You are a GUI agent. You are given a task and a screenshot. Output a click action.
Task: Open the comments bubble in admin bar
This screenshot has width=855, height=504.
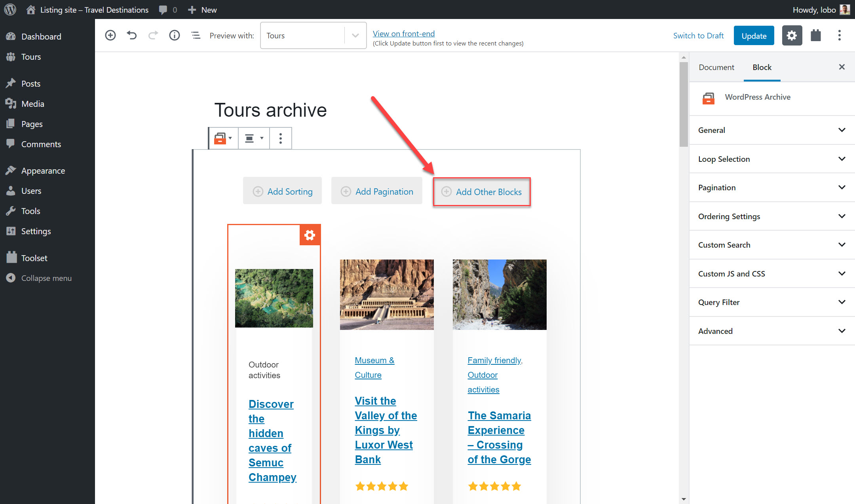click(168, 10)
